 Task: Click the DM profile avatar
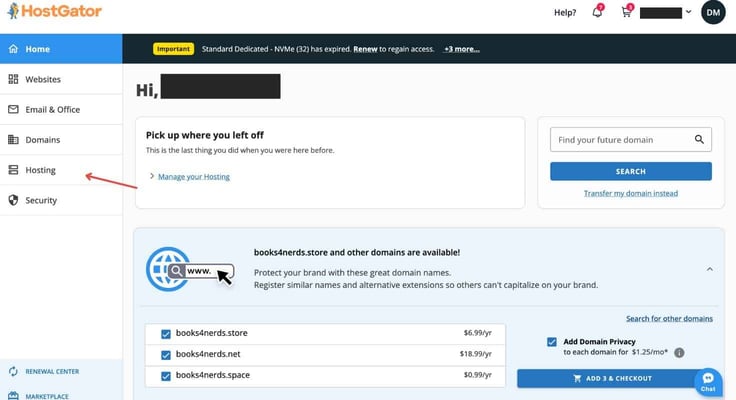coord(713,12)
